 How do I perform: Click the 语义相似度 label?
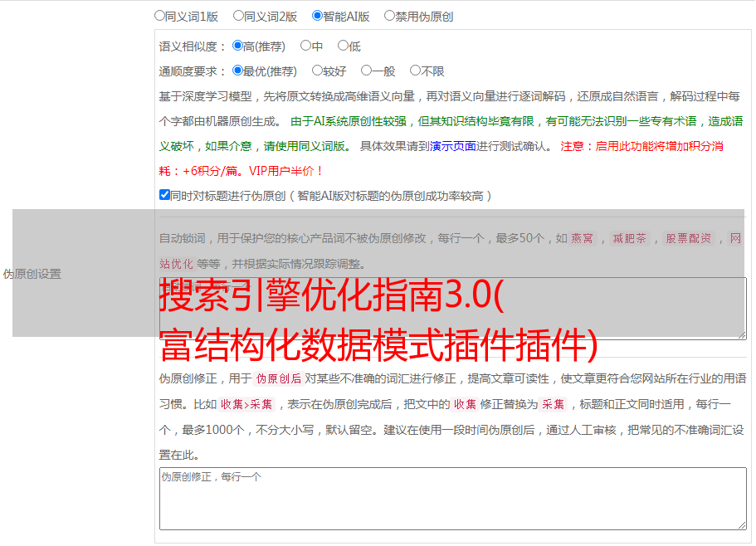[193, 46]
